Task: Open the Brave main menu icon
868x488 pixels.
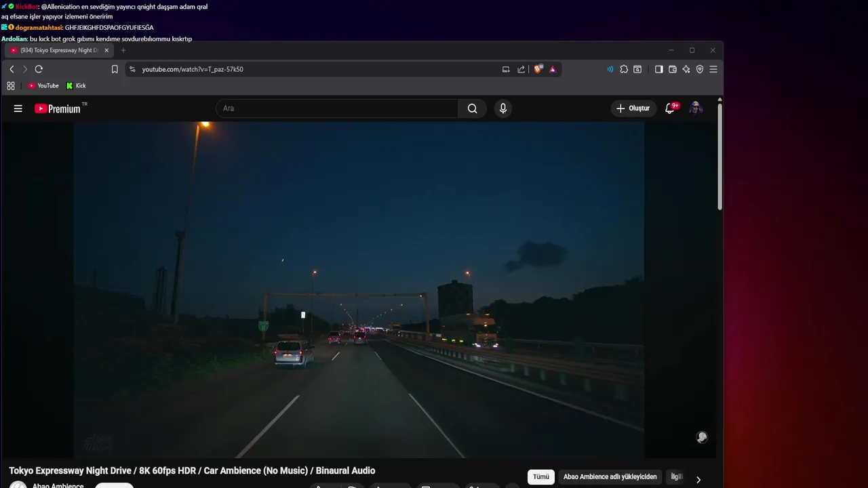Action: pyautogui.click(x=713, y=69)
